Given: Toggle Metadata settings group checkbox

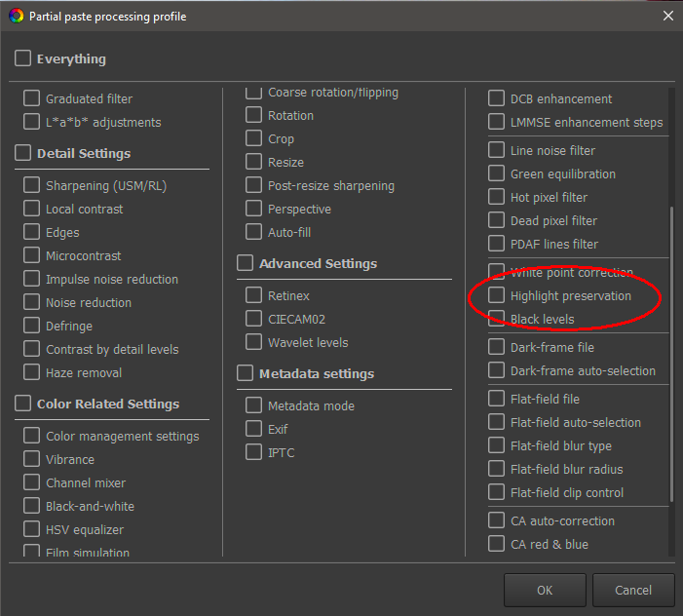Looking at the screenshot, I should pyautogui.click(x=245, y=373).
